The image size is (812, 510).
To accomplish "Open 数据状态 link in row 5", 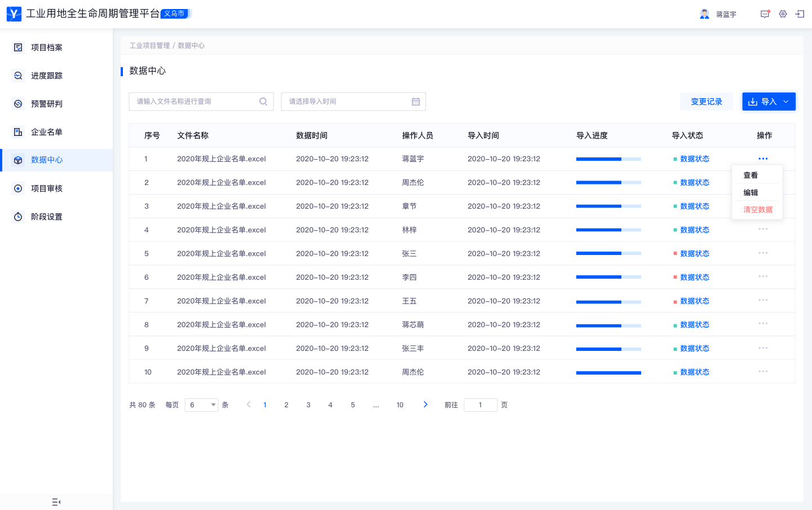I will click(694, 253).
